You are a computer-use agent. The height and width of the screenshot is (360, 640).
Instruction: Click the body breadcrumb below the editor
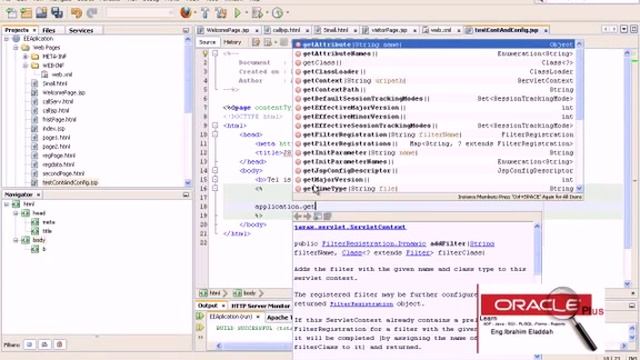245,293
